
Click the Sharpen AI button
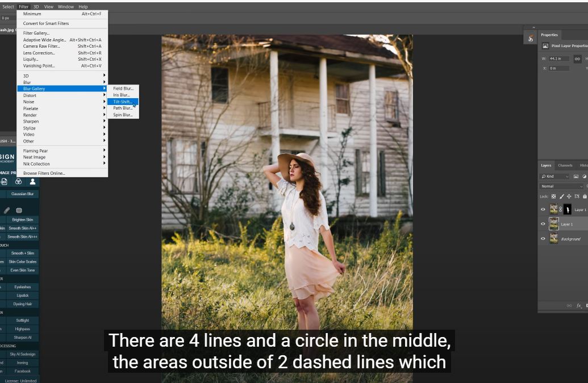[x=22, y=338]
